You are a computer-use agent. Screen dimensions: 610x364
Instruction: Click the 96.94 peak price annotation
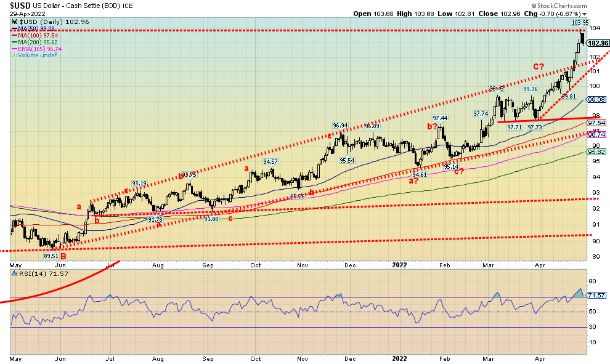pos(341,125)
